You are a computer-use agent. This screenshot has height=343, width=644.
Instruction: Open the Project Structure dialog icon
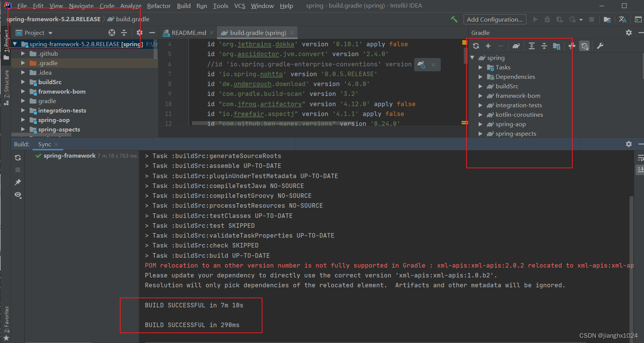click(607, 19)
